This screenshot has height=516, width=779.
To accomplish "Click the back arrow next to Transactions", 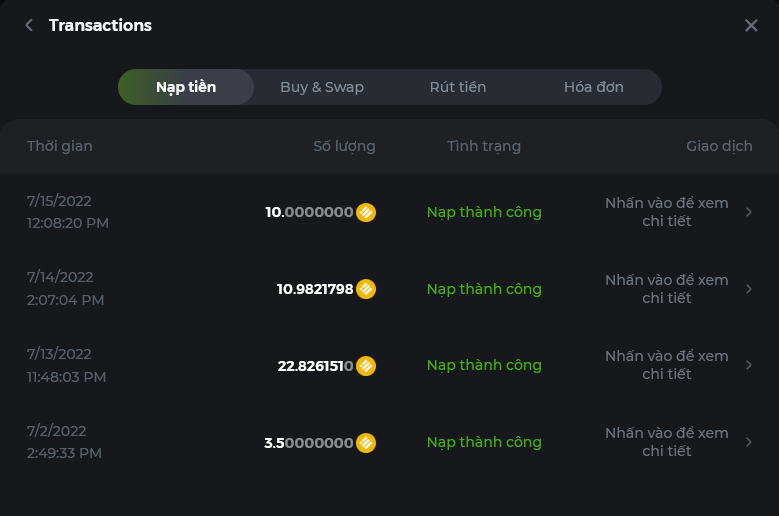I will point(29,25).
